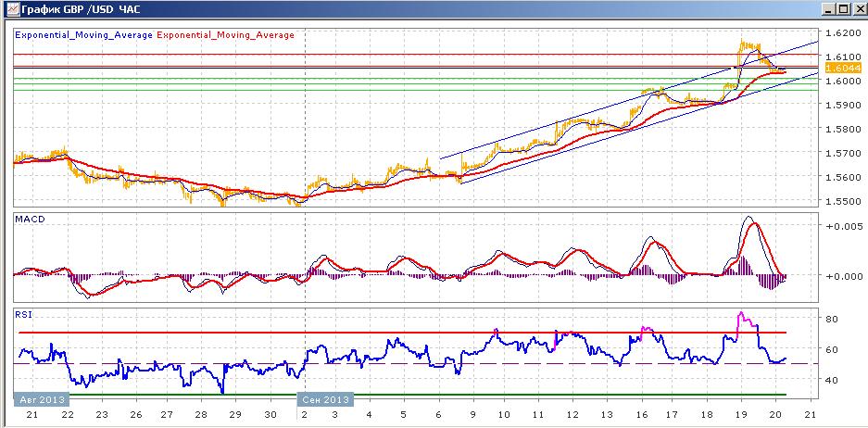The height and width of the screenshot is (428, 868).
Task: Click the 60 level on RSI scale
Action: click(833, 349)
